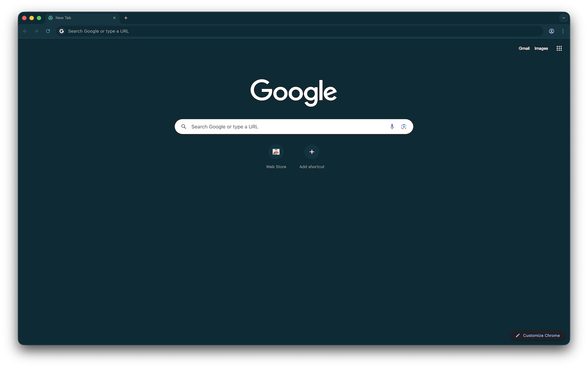Click the red close window button

coord(24,18)
